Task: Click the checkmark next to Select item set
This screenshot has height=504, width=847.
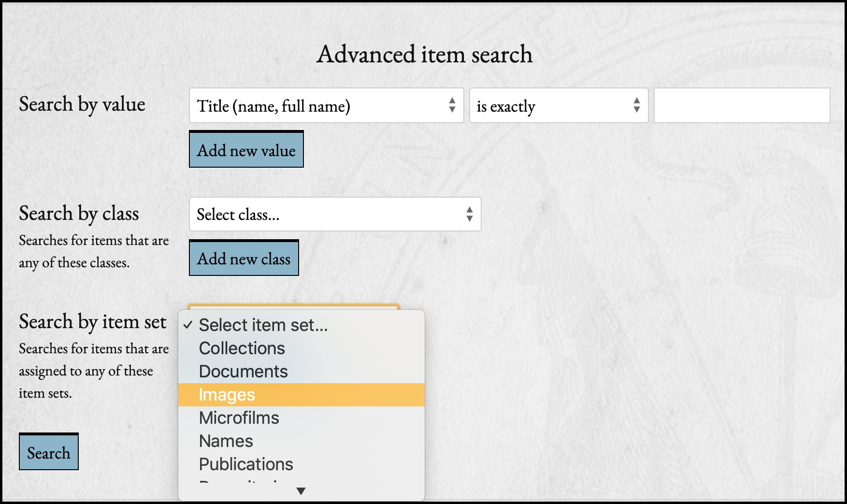Action: point(187,325)
